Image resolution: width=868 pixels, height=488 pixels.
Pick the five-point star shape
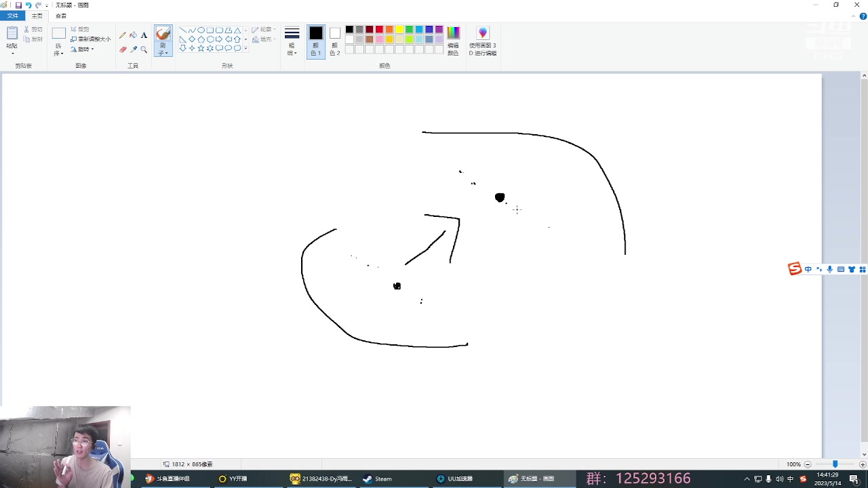tap(201, 48)
